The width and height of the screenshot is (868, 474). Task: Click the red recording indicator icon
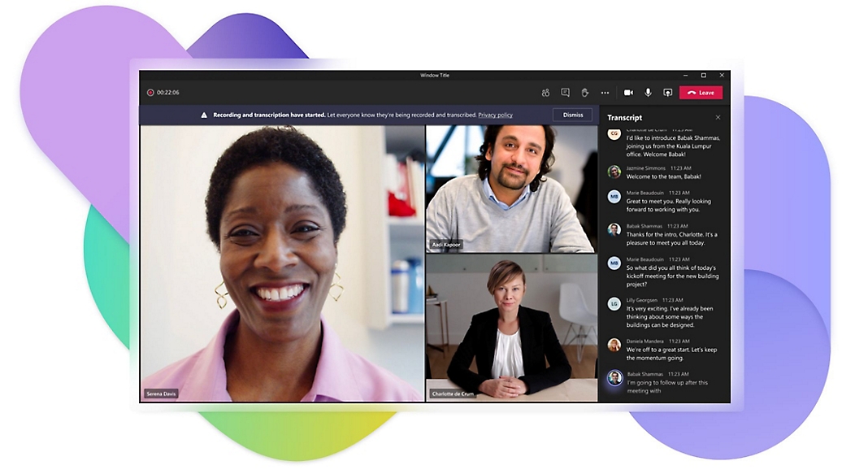(x=150, y=93)
